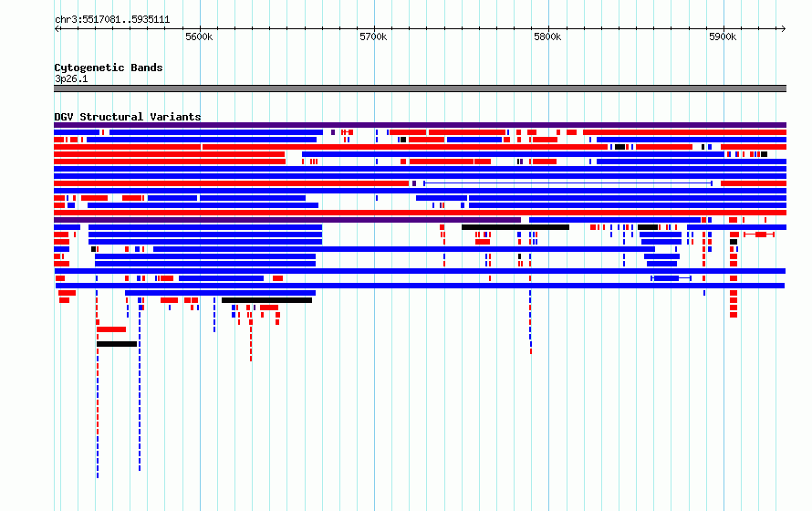Select the 5800k ruler label
Image resolution: width=812 pixels, height=511 pixels.
tap(548, 36)
